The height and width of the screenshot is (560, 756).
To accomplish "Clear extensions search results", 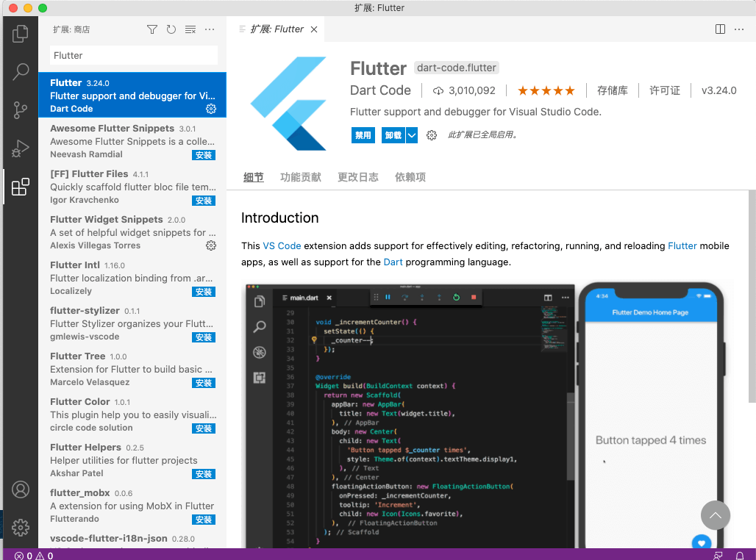I will click(190, 29).
